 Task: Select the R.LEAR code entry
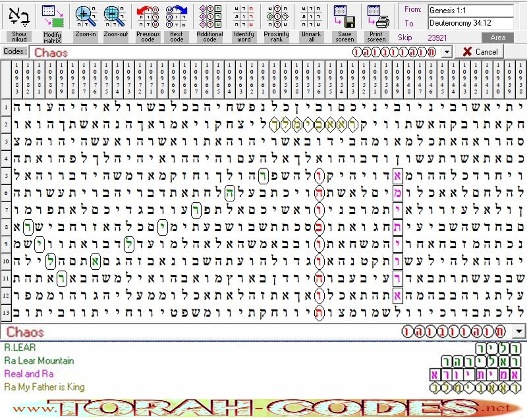[x=20, y=348]
